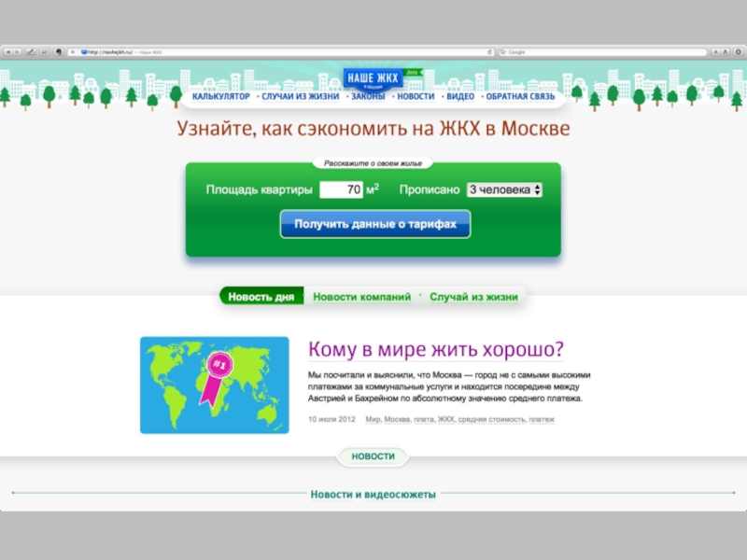Click the 10 июля 2012 date text
Screen dimensions: 747x560
tap(331, 419)
